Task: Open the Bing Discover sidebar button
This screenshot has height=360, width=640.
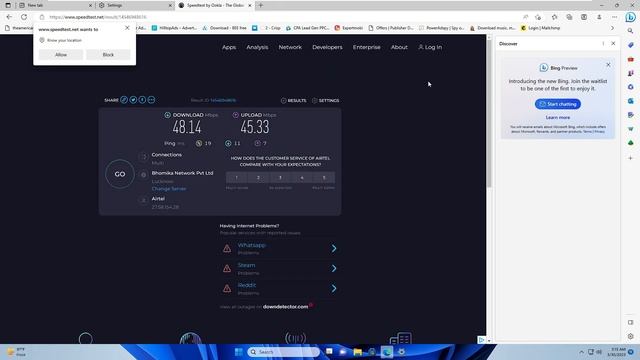Action: point(630,17)
